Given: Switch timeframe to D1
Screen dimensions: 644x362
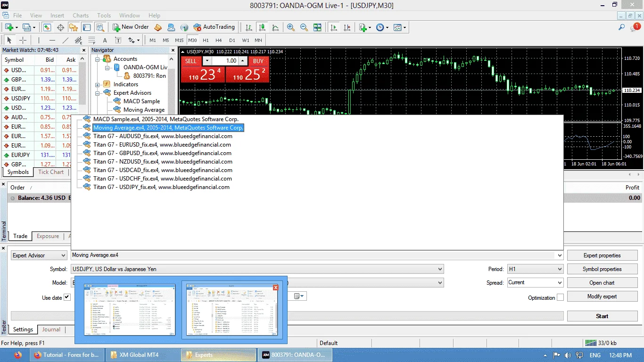Looking at the screenshot, I should pyautogui.click(x=232, y=40).
